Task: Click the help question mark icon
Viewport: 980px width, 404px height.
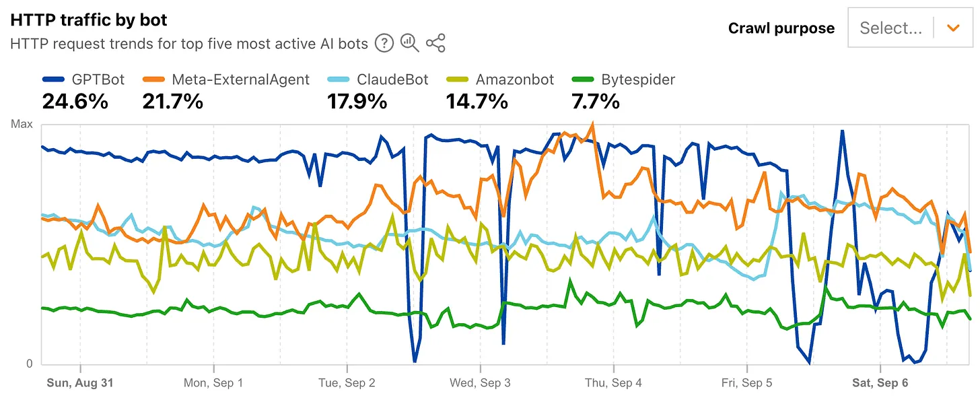Action: [x=384, y=44]
